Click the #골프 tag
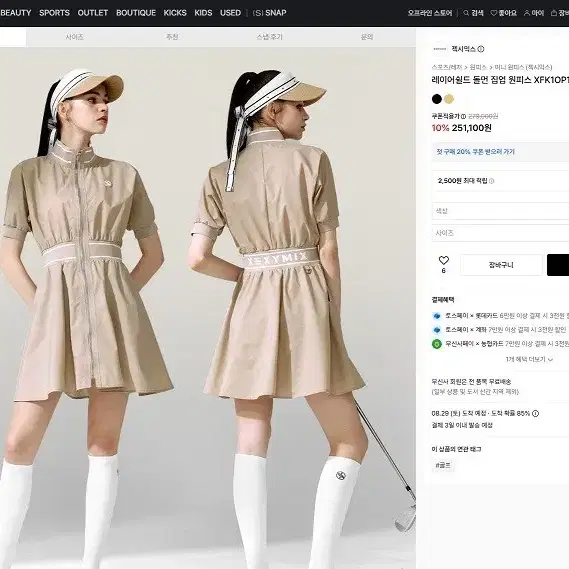The image size is (569, 569). [x=443, y=465]
